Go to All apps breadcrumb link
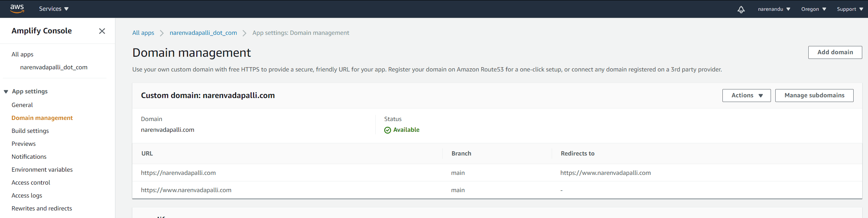 [x=143, y=33]
